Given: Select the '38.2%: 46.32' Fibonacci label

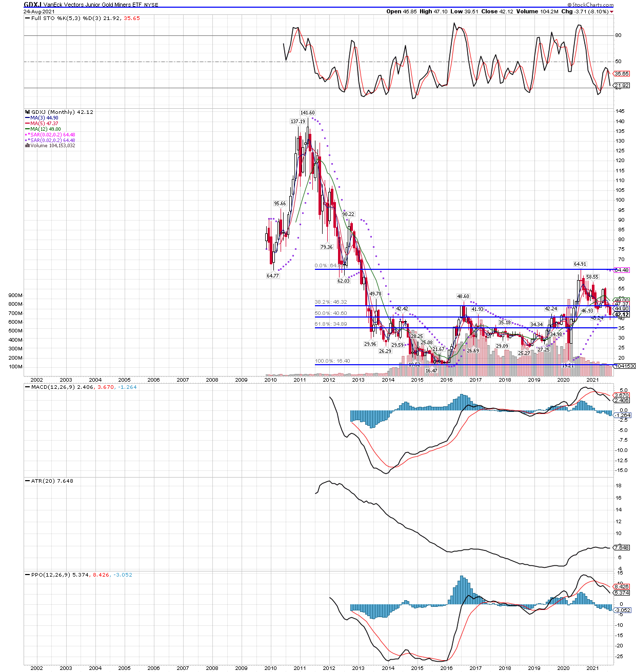Looking at the screenshot, I should tap(331, 302).
